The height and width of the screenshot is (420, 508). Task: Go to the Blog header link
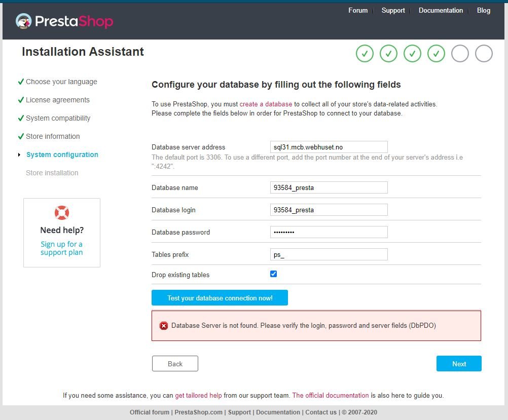pos(484,11)
